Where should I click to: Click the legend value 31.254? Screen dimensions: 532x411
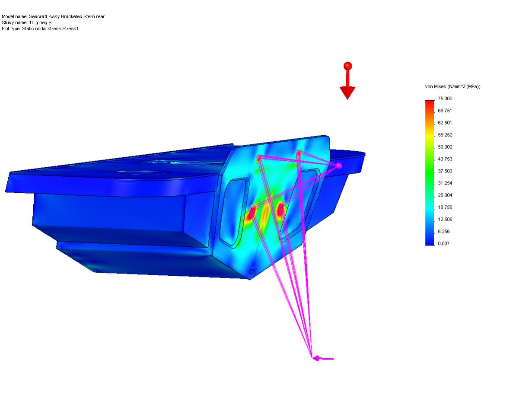pos(445,183)
